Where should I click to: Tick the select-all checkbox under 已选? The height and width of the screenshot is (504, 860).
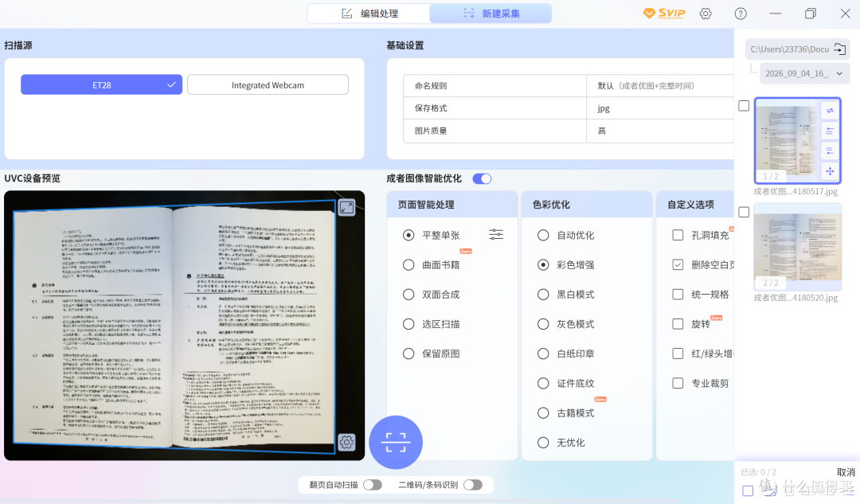tap(748, 490)
